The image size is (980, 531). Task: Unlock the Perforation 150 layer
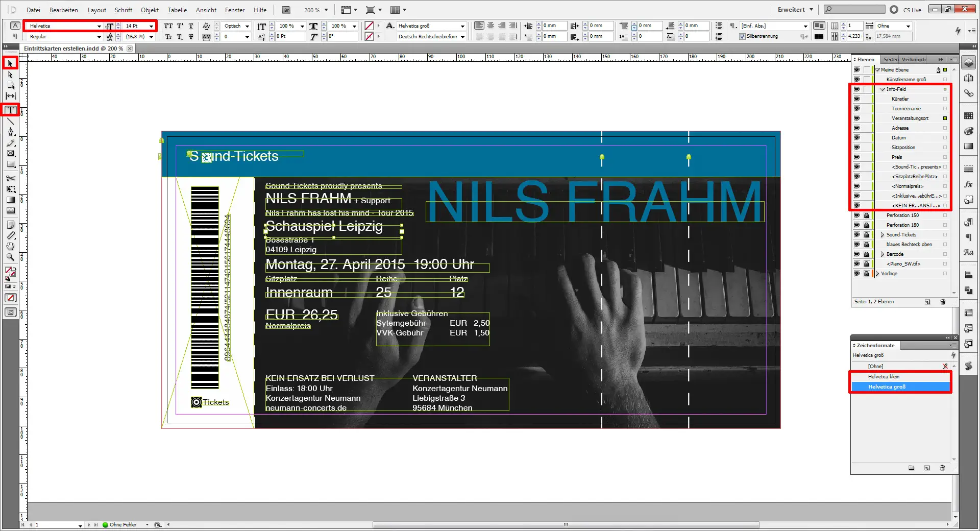(x=866, y=215)
